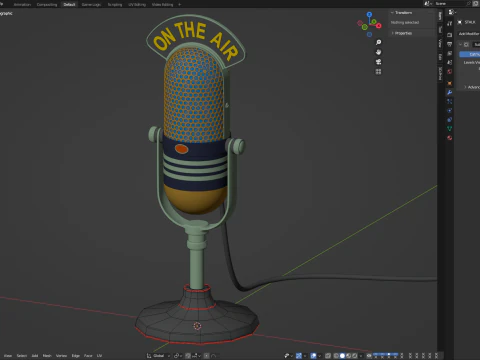This screenshot has width=480, height=360.
Task: Open viewport shading options dropdown arrow
Action: 361,356
